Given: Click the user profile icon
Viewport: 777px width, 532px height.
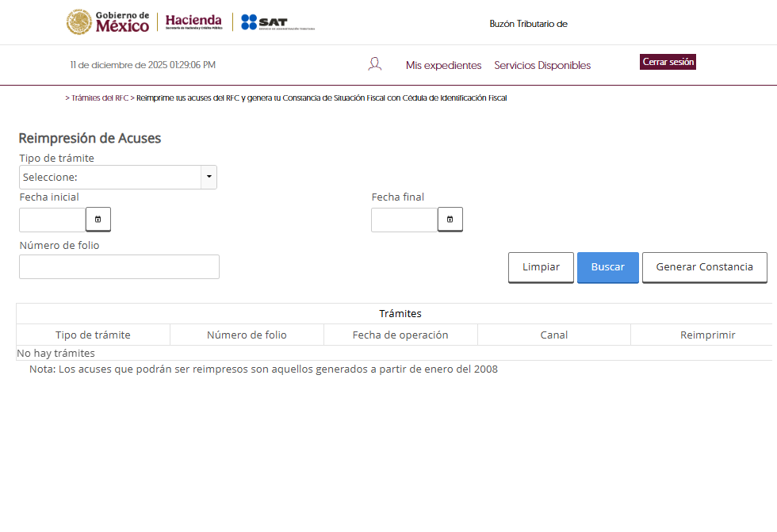Looking at the screenshot, I should pyautogui.click(x=374, y=63).
